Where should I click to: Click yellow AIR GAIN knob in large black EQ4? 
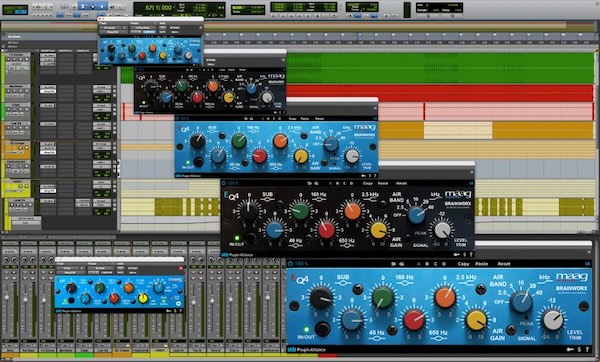pos(378,230)
